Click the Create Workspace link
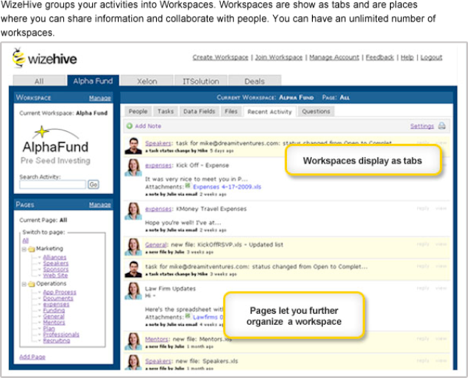 220,57
